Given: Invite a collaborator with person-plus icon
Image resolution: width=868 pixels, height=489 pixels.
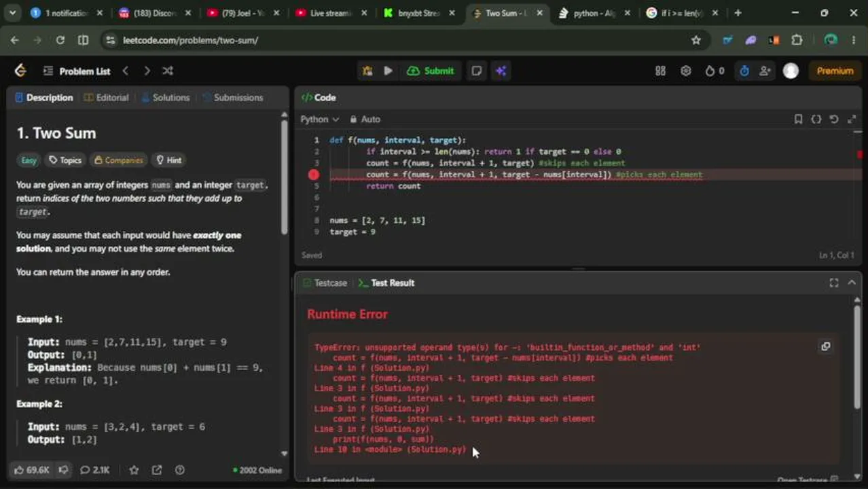Looking at the screenshot, I should click(765, 71).
